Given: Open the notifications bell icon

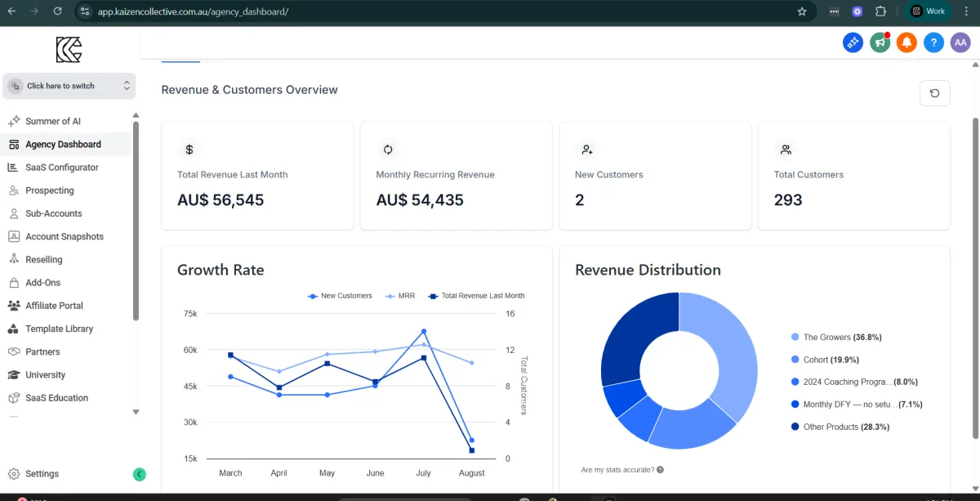Looking at the screenshot, I should coord(906,42).
